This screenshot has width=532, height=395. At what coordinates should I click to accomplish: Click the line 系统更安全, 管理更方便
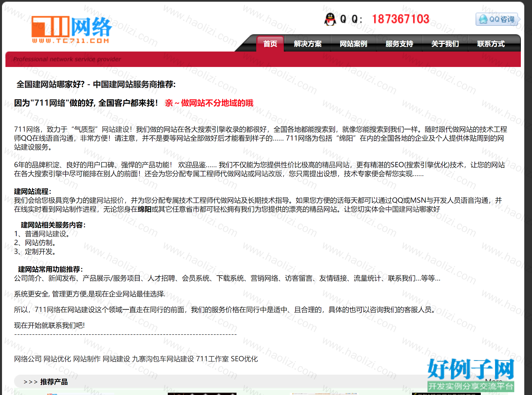pyautogui.click(x=90, y=294)
